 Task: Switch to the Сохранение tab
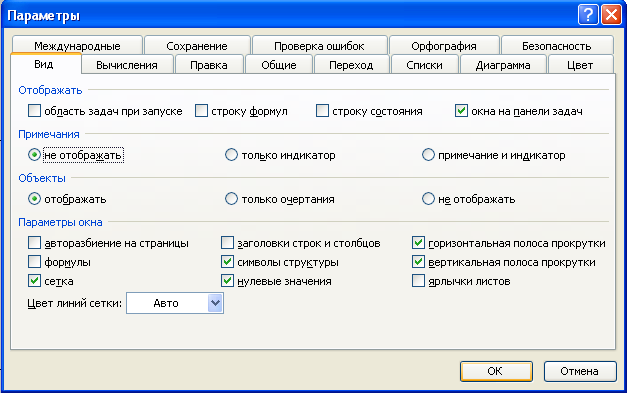click(x=197, y=46)
